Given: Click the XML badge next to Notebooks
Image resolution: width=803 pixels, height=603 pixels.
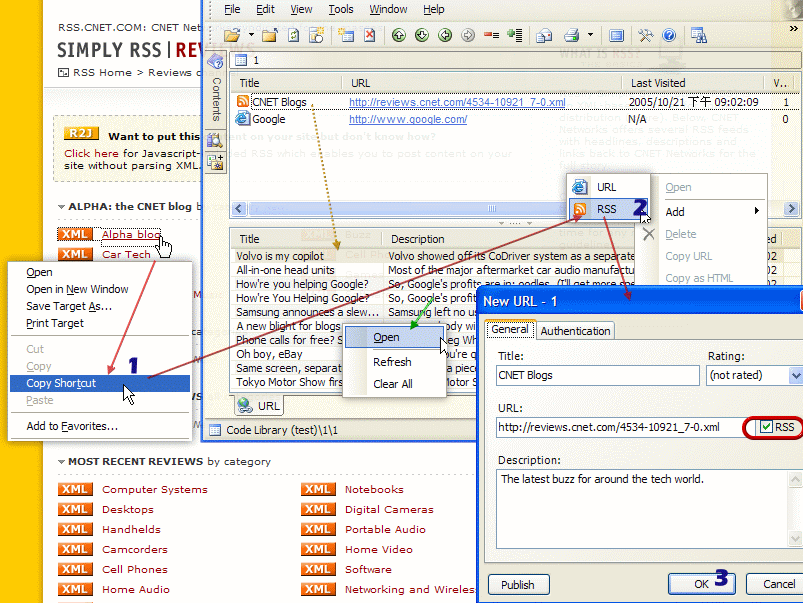Looking at the screenshot, I should (x=318, y=489).
